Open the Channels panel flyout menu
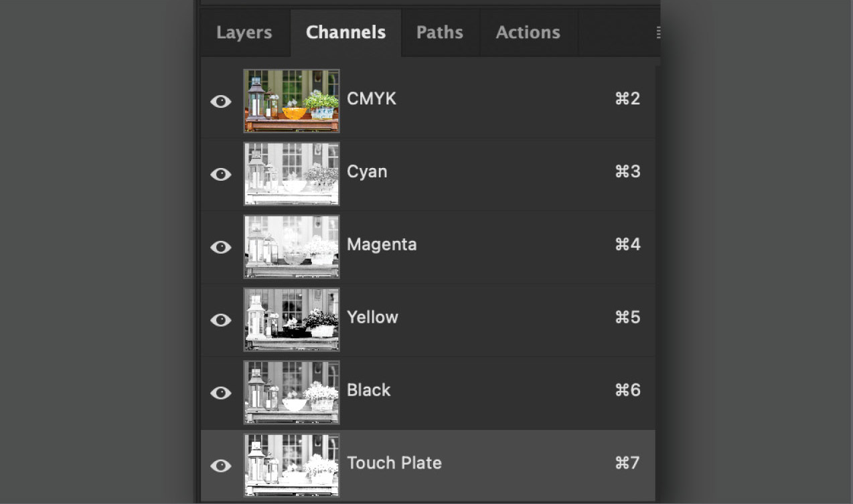The image size is (853, 504). click(657, 33)
